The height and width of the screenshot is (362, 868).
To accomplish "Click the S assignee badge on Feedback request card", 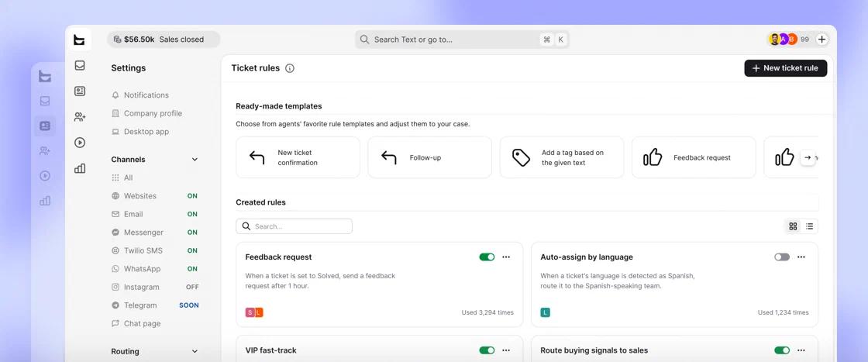I will (x=250, y=312).
